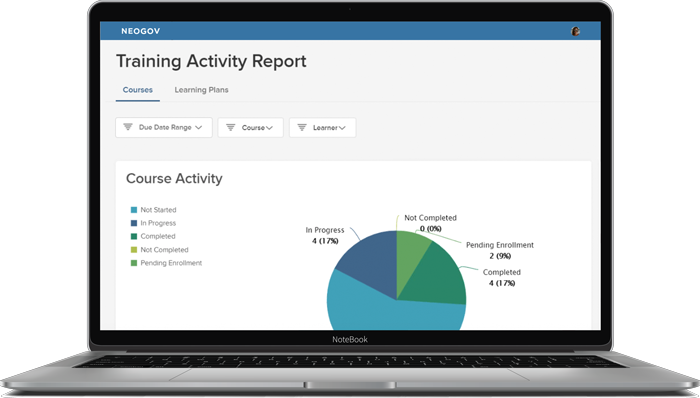Viewport: 700px width, 398px height.
Task: Click the 'Completed 4 (17%)' chart label
Action: [x=502, y=278]
